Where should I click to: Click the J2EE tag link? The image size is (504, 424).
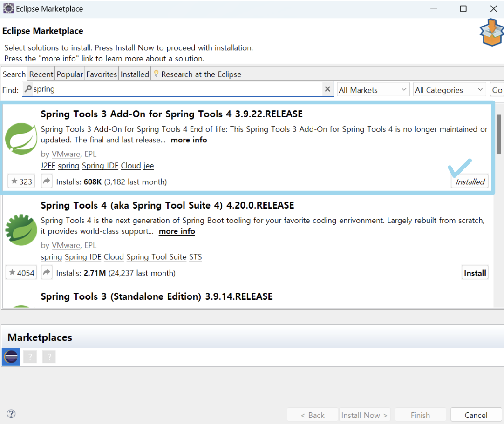pyautogui.click(x=48, y=165)
